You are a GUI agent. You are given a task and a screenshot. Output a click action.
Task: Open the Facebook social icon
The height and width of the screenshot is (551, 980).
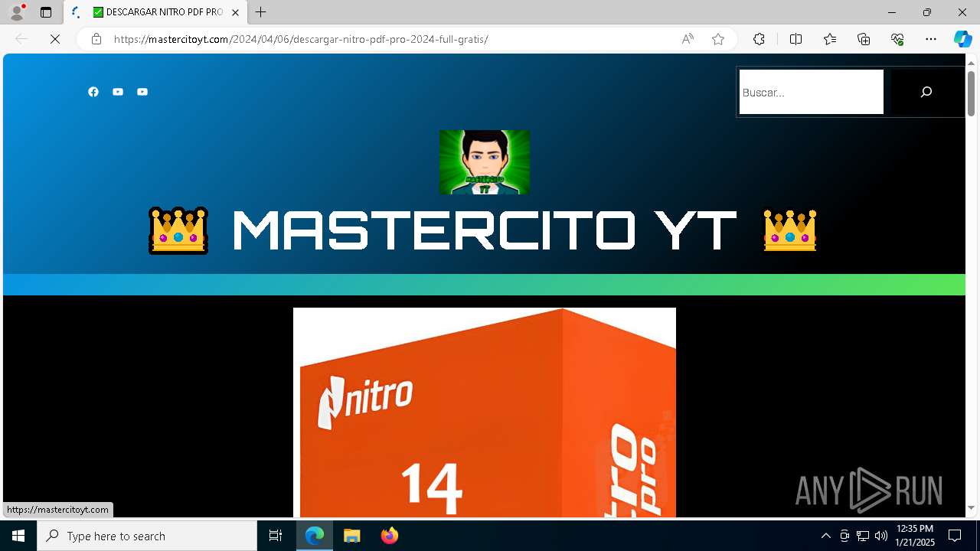click(93, 92)
